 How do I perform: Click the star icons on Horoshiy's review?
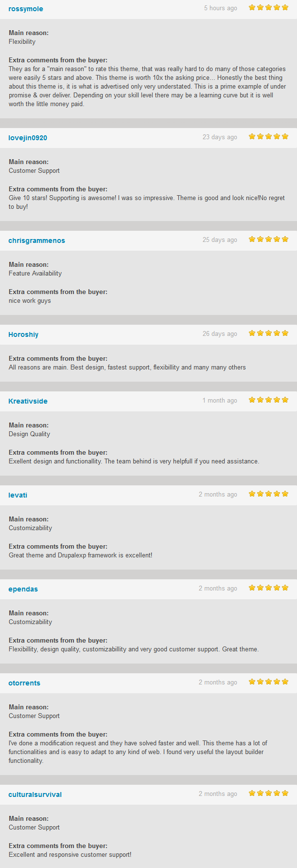click(x=269, y=333)
